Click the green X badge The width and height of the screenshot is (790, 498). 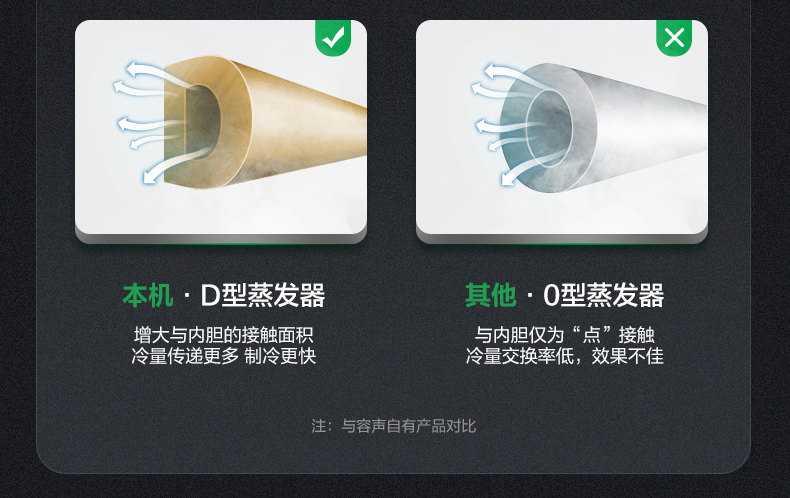pyautogui.click(x=674, y=38)
